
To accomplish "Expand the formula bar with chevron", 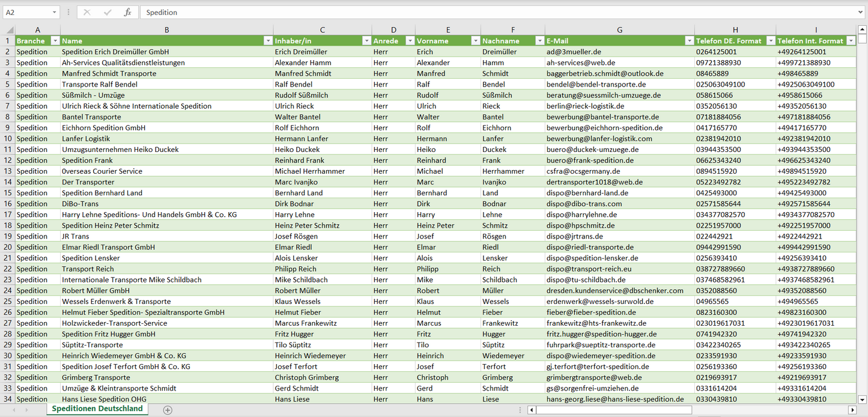I will click(861, 12).
